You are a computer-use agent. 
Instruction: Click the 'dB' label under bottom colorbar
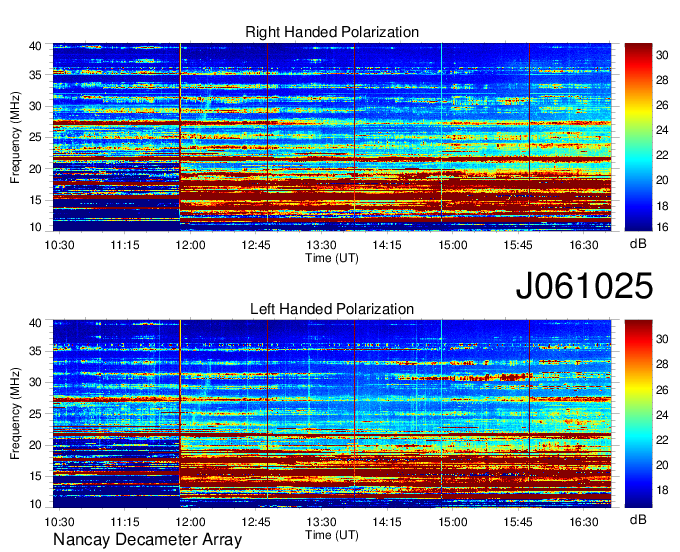pos(638,520)
